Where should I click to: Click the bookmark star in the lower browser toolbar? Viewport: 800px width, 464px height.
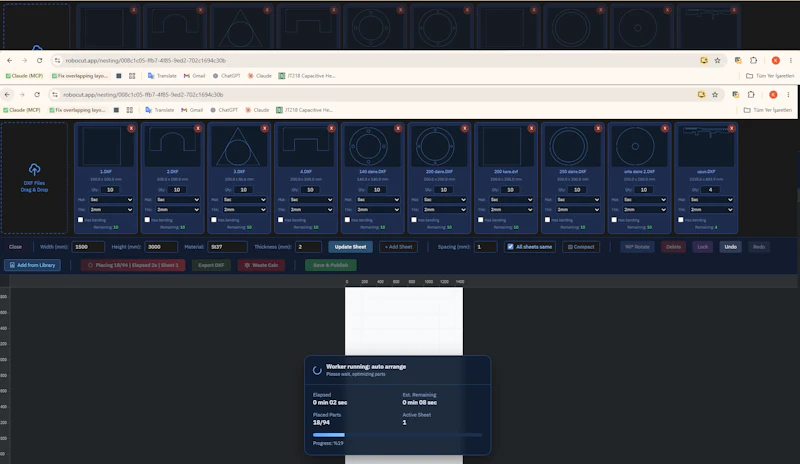tap(715, 94)
